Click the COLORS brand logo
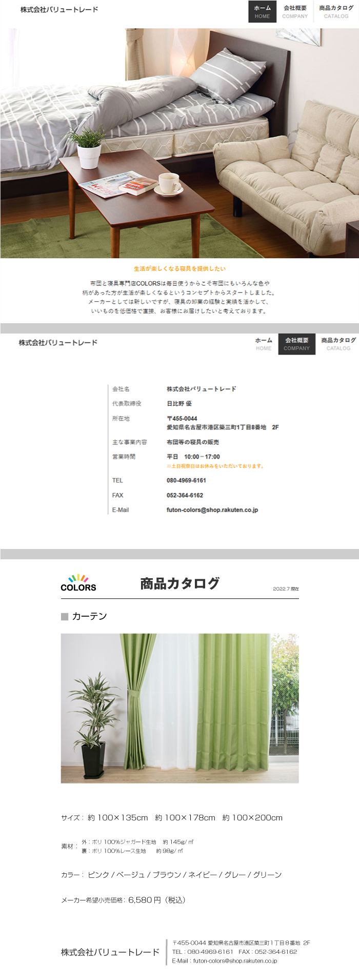 point(78,583)
